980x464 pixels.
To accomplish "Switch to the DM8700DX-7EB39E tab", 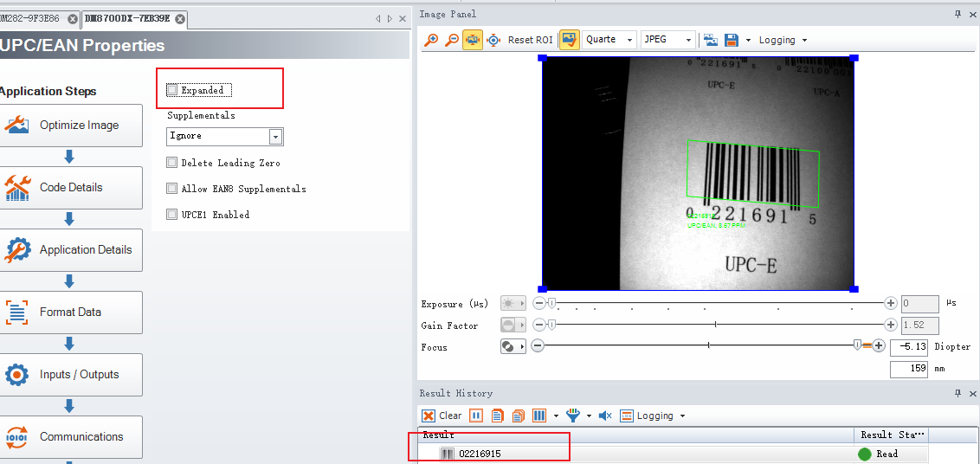I will 126,18.
